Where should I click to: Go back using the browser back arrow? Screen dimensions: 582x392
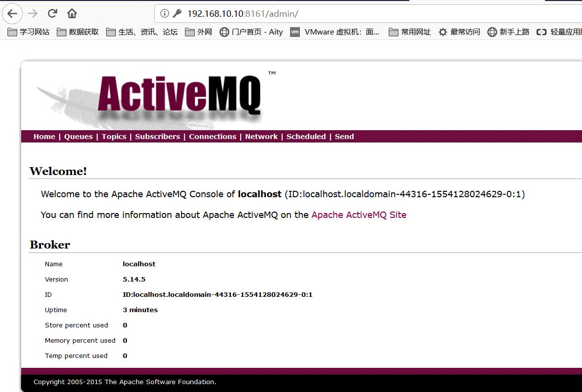point(12,14)
